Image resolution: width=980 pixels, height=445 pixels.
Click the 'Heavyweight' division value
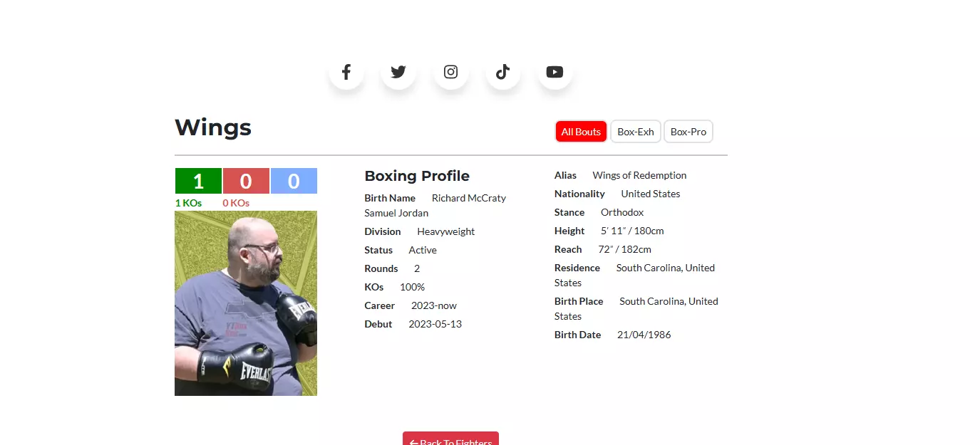(x=445, y=231)
